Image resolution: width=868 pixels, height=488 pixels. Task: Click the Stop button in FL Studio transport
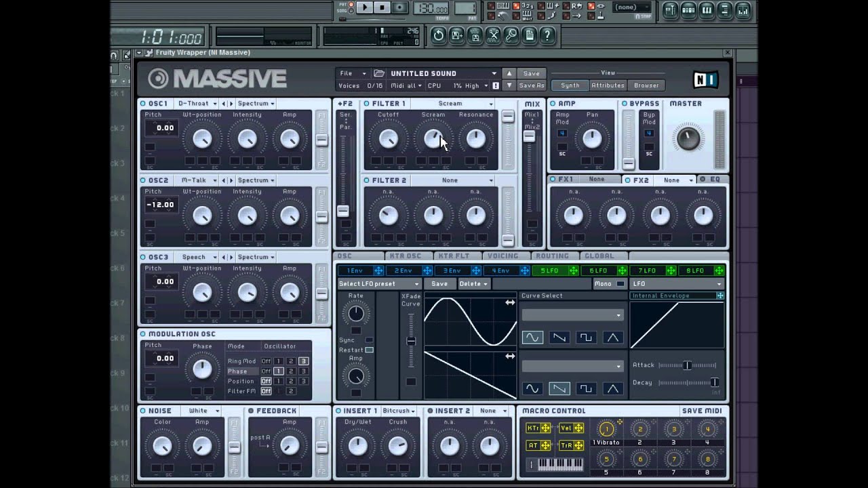click(382, 7)
